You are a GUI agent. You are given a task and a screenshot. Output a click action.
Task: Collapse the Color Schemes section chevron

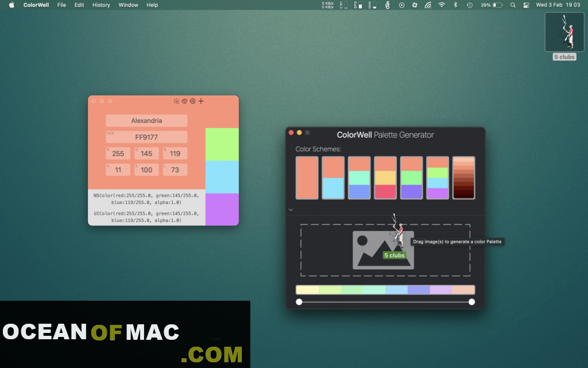coord(291,209)
